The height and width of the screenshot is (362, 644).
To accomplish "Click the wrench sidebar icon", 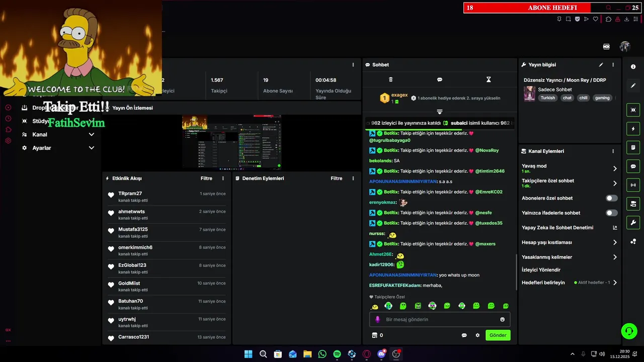I will [633, 222].
